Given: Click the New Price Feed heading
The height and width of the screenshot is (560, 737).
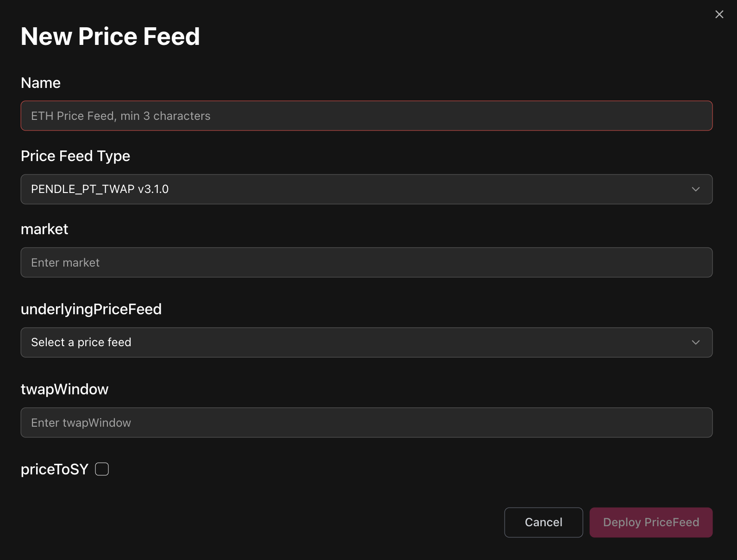Looking at the screenshot, I should click(x=110, y=37).
